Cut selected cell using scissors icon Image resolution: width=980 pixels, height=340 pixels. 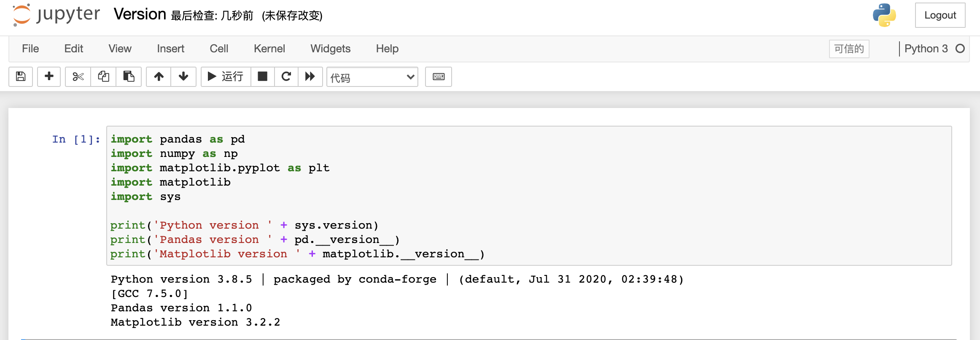click(78, 77)
